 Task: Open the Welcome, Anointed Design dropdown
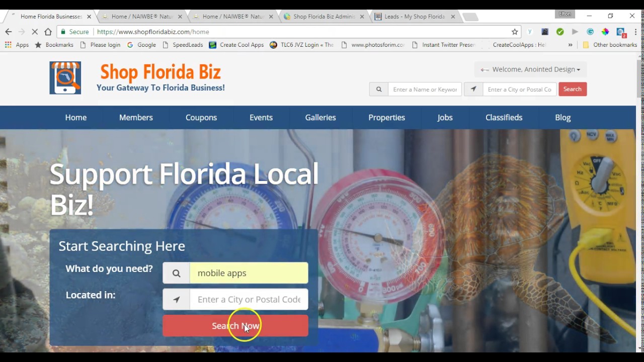click(531, 69)
